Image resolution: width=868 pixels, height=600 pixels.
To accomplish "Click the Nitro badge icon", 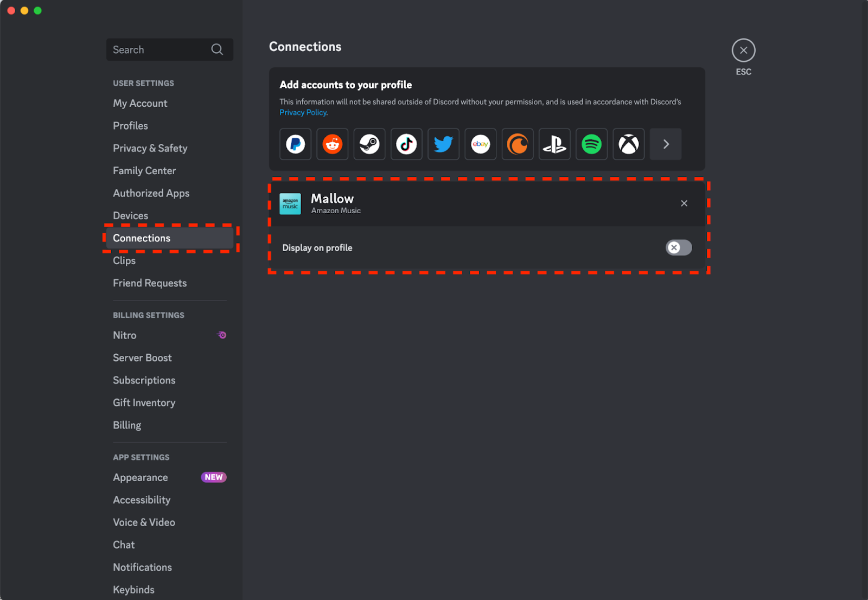I will point(221,335).
